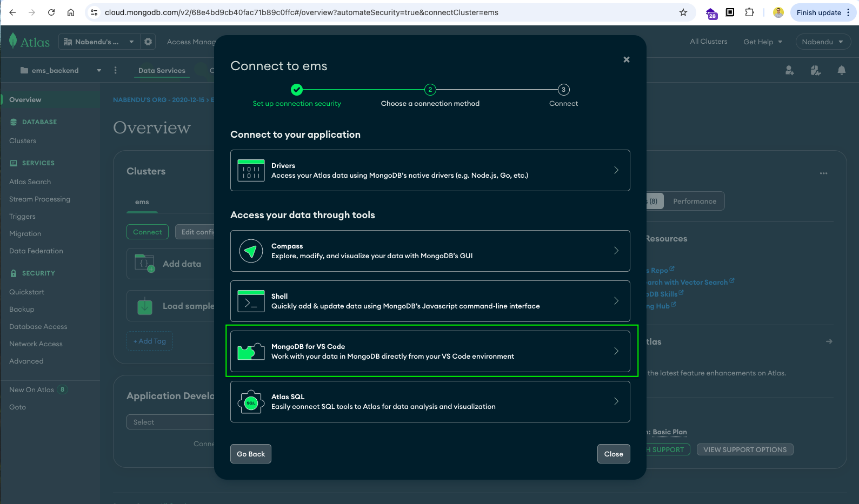859x504 pixels.
Task: Click the Go Back button
Action: pos(251,454)
